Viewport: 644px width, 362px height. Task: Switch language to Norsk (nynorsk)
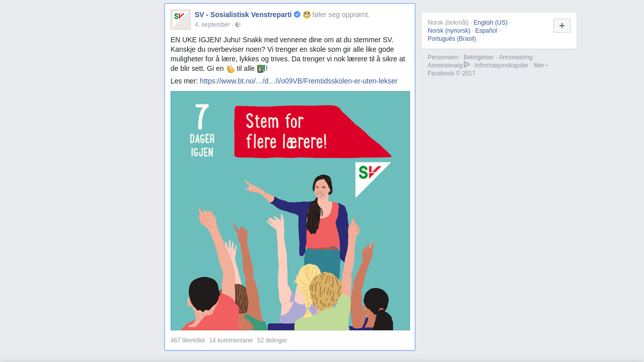[449, 31]
